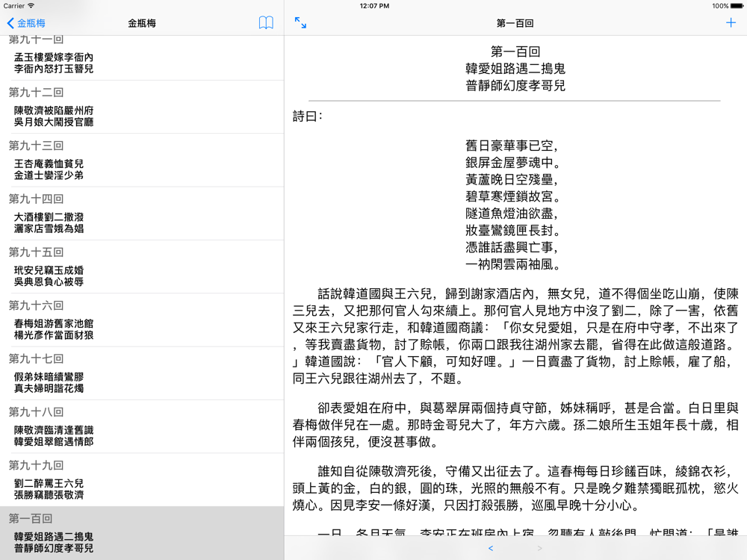747x560 pixels.
Task: Open the book icon in sidebar header
Action: tap(266, 23)
